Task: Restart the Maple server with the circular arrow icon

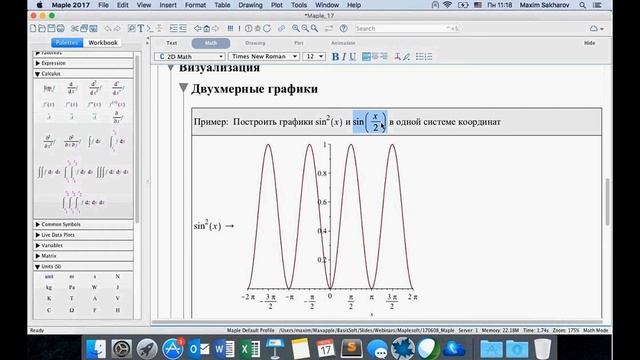Action: tap(267, 28)
